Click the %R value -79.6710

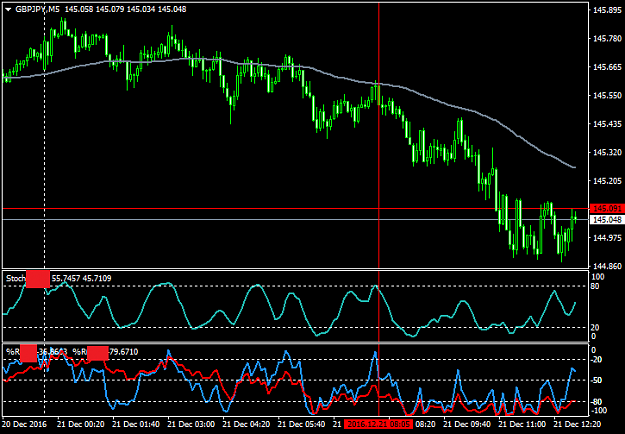[x=123, y=352]
